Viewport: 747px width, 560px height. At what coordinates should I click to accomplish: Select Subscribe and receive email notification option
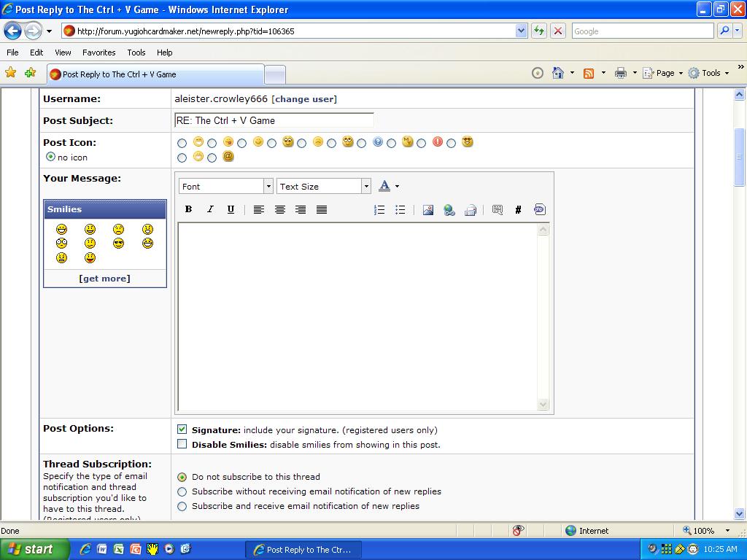182,506
